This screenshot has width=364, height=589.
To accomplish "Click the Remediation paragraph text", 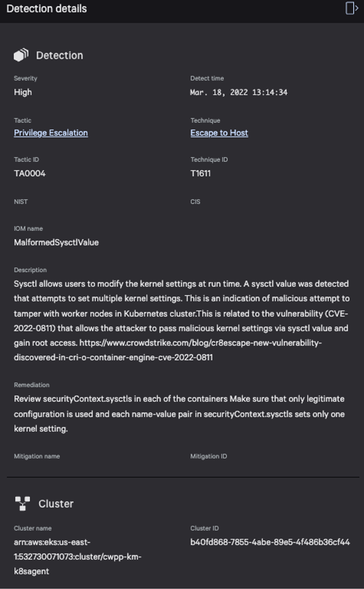I will point(179,414).
